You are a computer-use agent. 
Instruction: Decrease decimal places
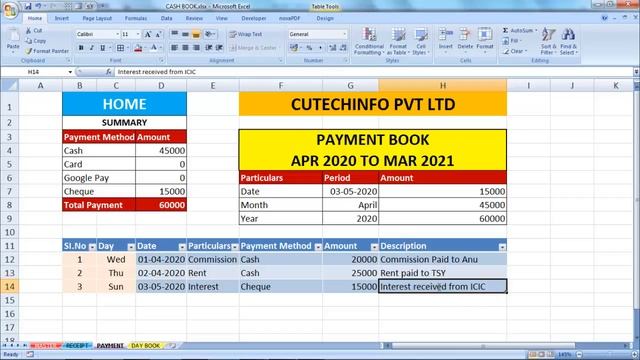(344, 48)
